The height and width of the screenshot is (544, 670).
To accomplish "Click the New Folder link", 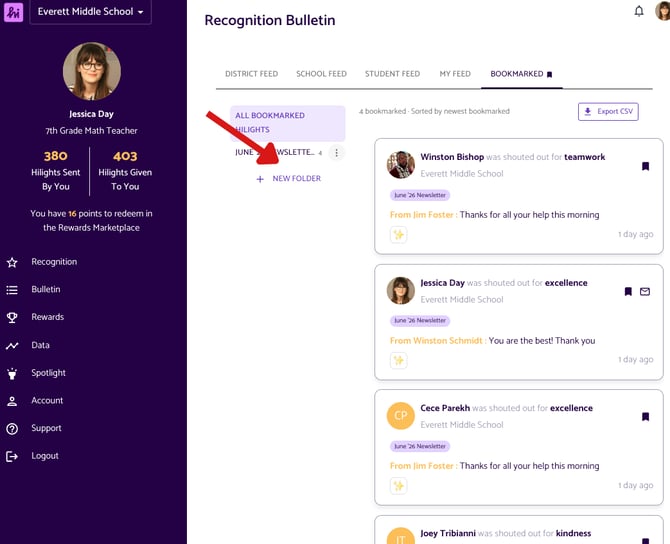I will 288,179.
